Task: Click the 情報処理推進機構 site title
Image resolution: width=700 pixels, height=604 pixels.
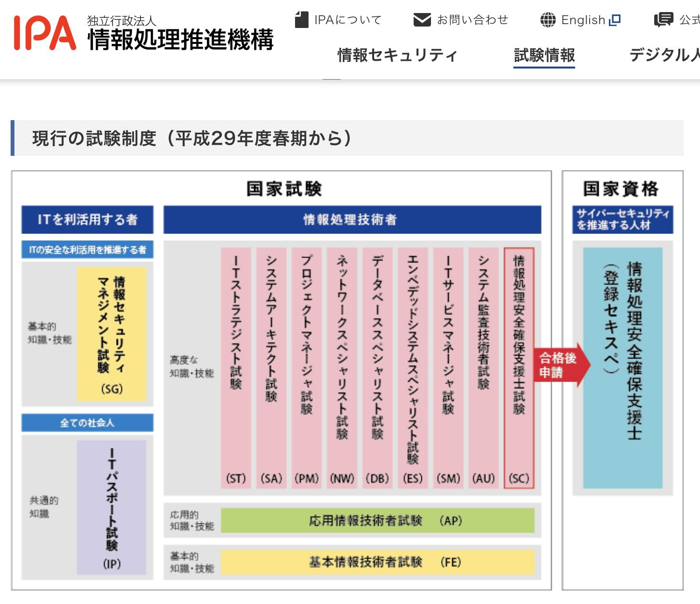Action: [180, 40]
